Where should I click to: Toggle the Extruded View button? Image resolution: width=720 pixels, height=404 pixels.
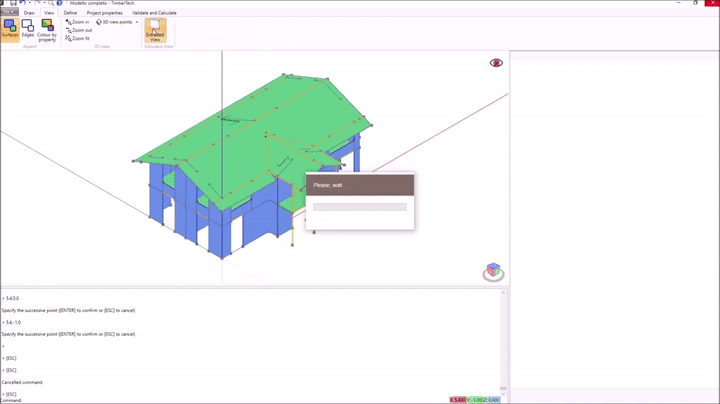click(155, 29)
